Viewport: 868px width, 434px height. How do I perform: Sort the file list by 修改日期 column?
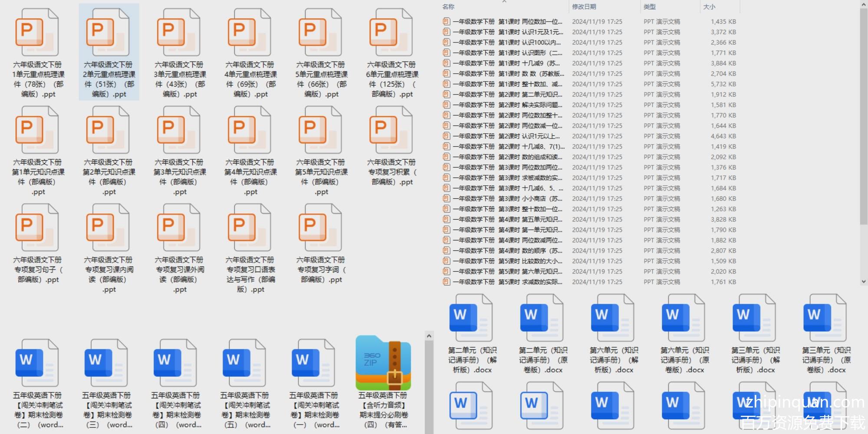click(584, 7)
